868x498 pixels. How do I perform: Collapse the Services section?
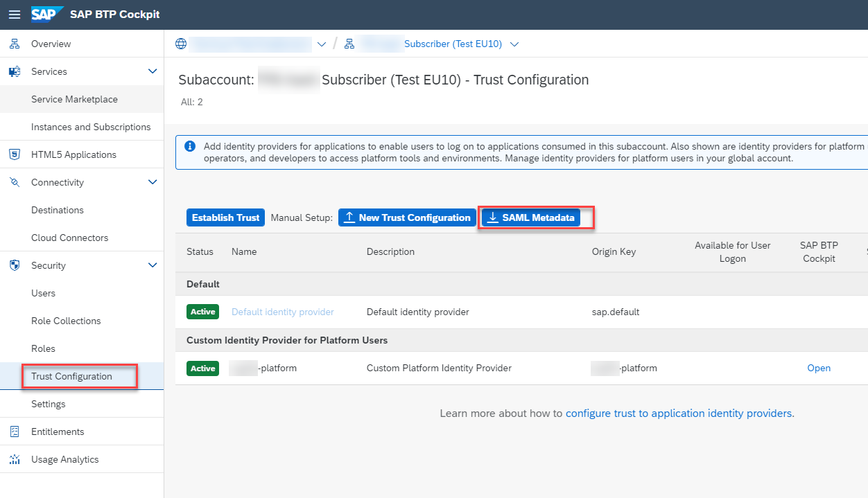coord(153,71)
